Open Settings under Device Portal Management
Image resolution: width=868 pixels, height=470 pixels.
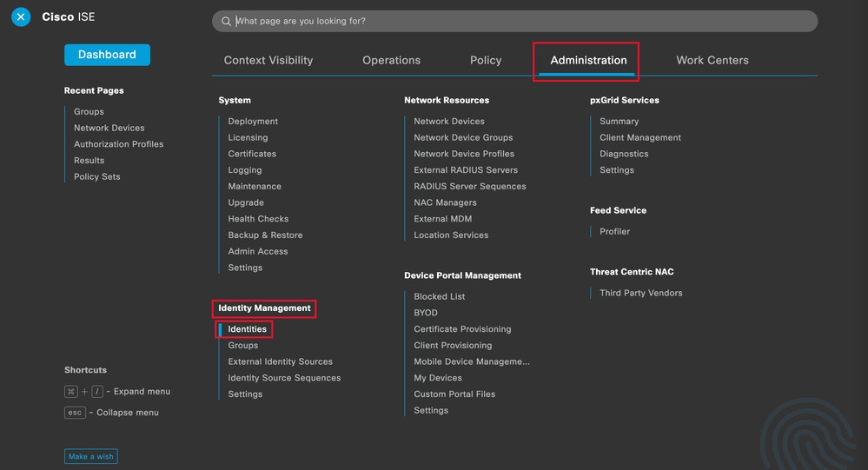431,410
